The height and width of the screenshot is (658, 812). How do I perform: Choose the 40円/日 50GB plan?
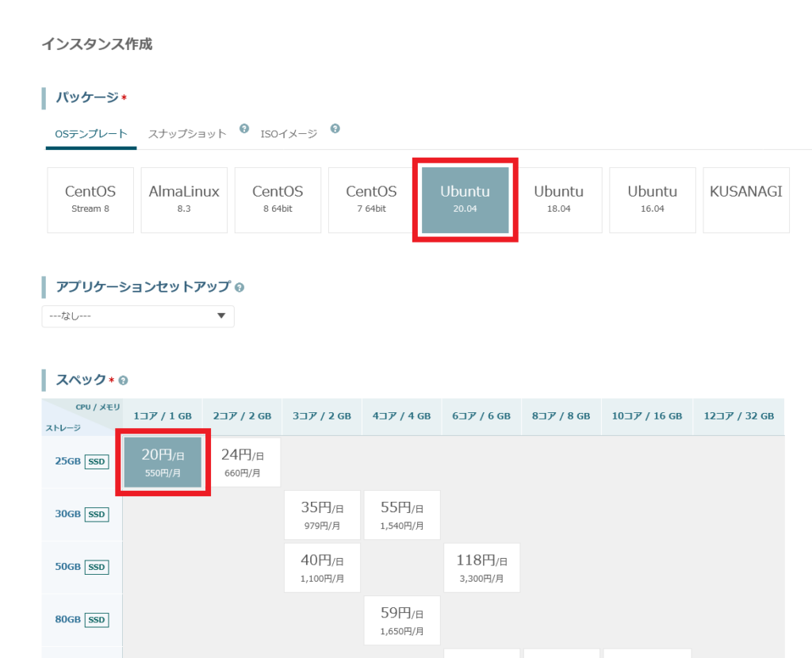pyautogui.click(x=322, y=568)
